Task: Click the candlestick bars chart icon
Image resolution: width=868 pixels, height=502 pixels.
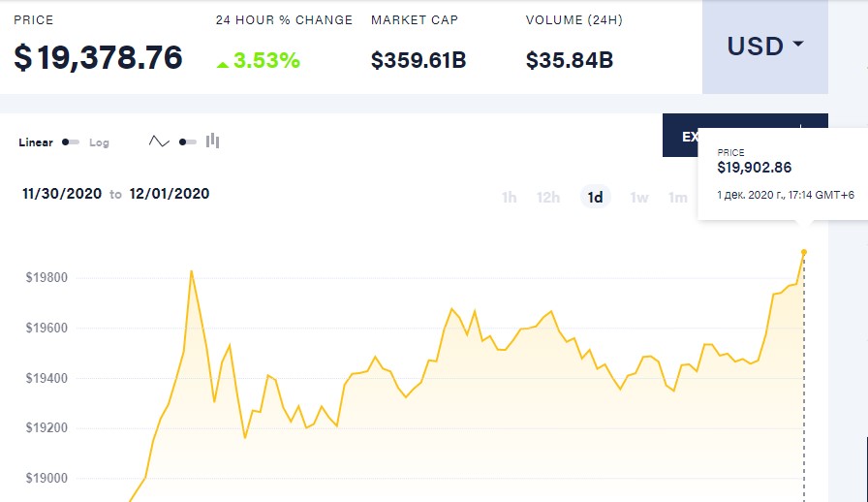Action: [213, 141]
